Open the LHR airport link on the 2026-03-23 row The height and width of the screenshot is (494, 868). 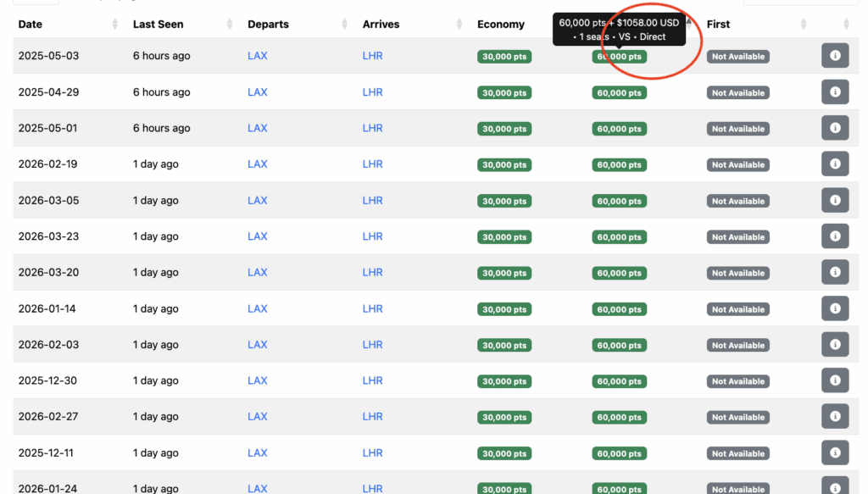tap(372, 236)
